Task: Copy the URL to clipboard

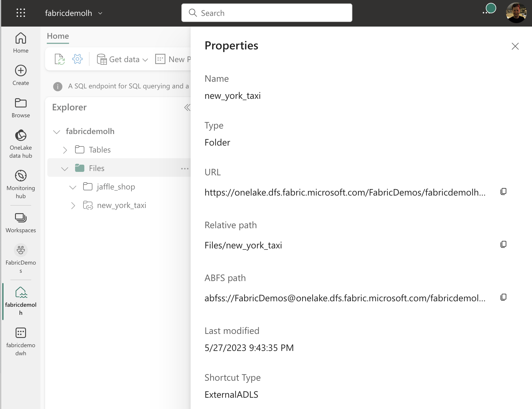Action: pos(503,192)
